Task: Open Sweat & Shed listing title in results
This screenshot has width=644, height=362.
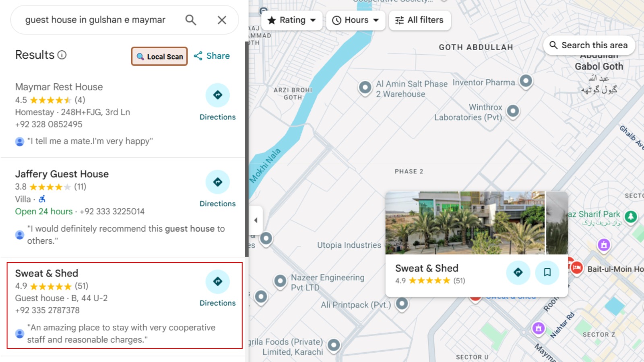Action: pyautogui.click(x=47, y=273)
